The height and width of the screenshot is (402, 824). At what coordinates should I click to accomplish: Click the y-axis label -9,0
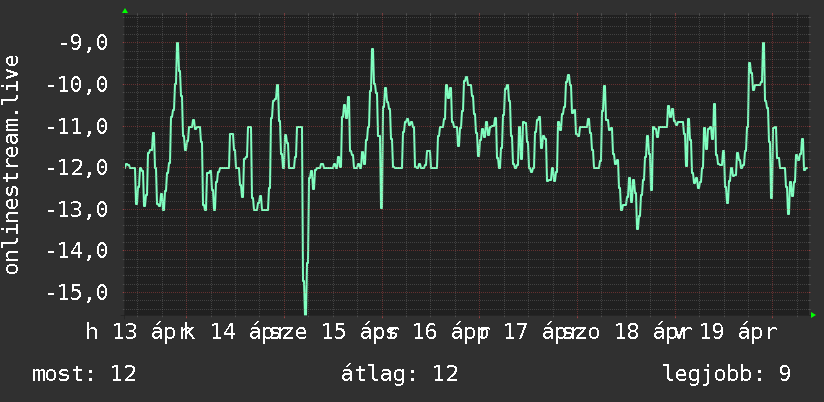tap(83, 44)
